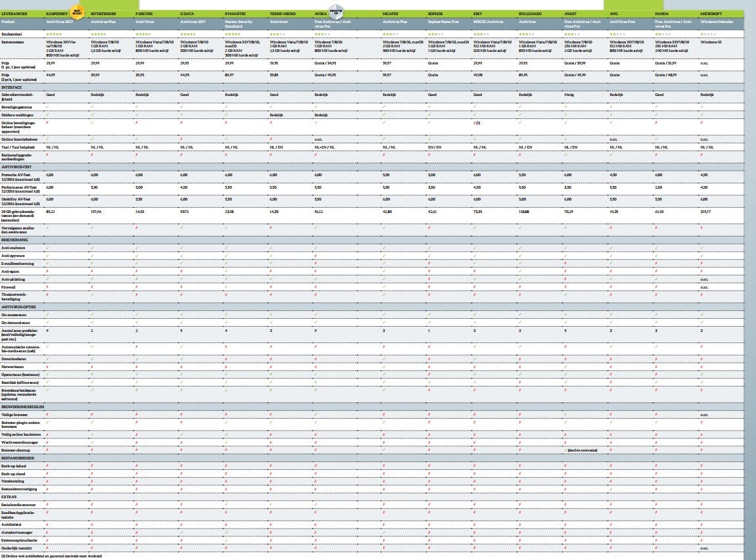
Task: Click the MCAFEE column header
Action: [x=390, y=14]
